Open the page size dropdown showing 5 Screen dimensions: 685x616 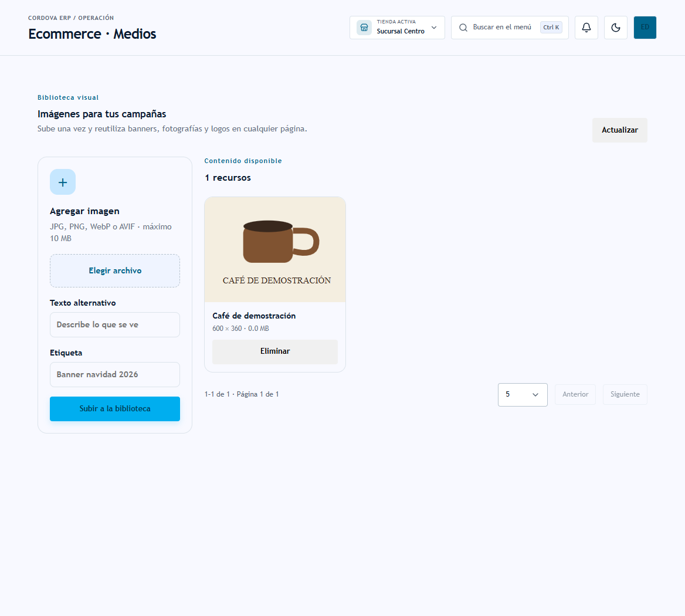pyautogui.click(x=523, y=394)
